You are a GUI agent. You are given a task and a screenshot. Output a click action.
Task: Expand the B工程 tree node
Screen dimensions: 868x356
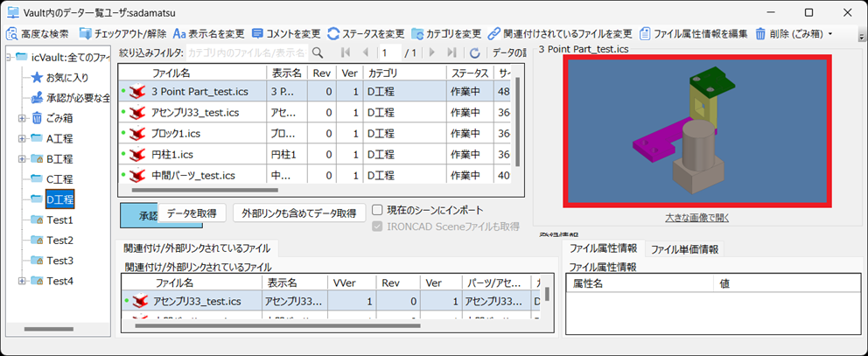(22, 159)
